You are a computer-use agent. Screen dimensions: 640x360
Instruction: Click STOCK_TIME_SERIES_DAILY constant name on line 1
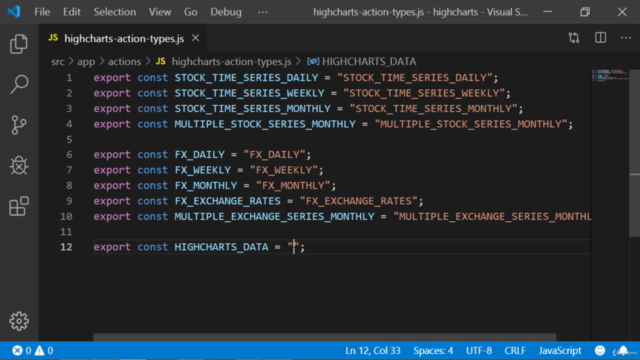[x=246, y=78]
